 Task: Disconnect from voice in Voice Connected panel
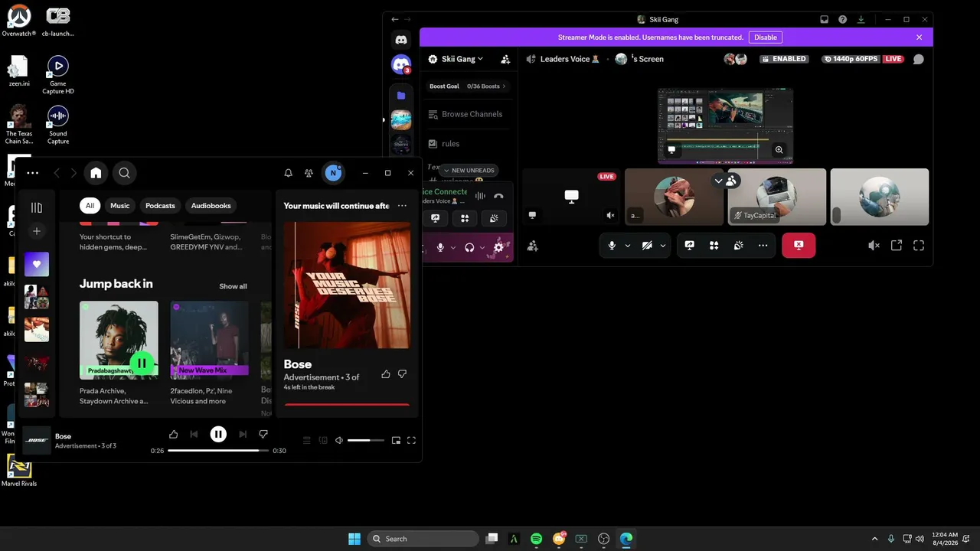(498, 196)
